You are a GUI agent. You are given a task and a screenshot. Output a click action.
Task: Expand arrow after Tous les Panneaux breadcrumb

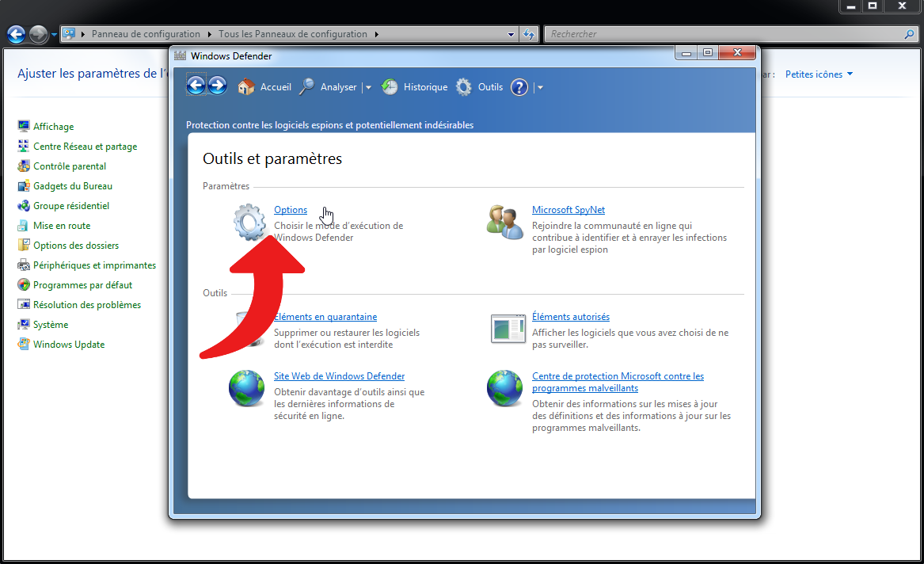[x=377, y=34]
